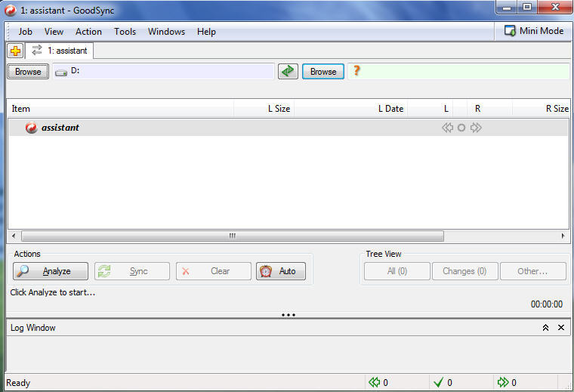Click the right folder path field
Screen dimensions: 574x392
pos(458,71)
